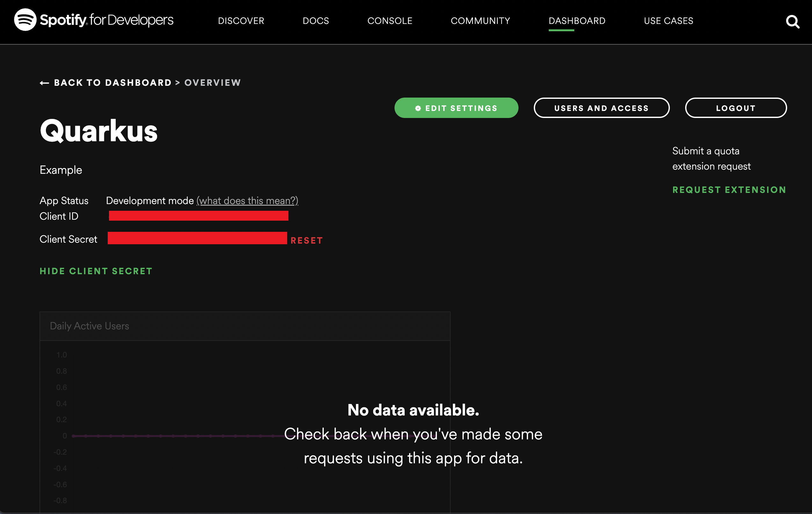This screenshot has width=812, height=514.
Task: Click what does this mean link
Action: 247,200
